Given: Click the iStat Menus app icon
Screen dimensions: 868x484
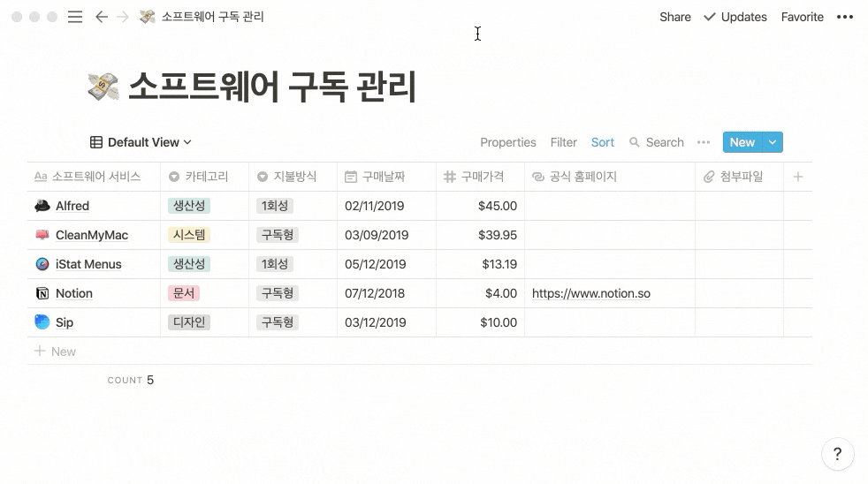Looking at the screenshot, I should (42, 264).
